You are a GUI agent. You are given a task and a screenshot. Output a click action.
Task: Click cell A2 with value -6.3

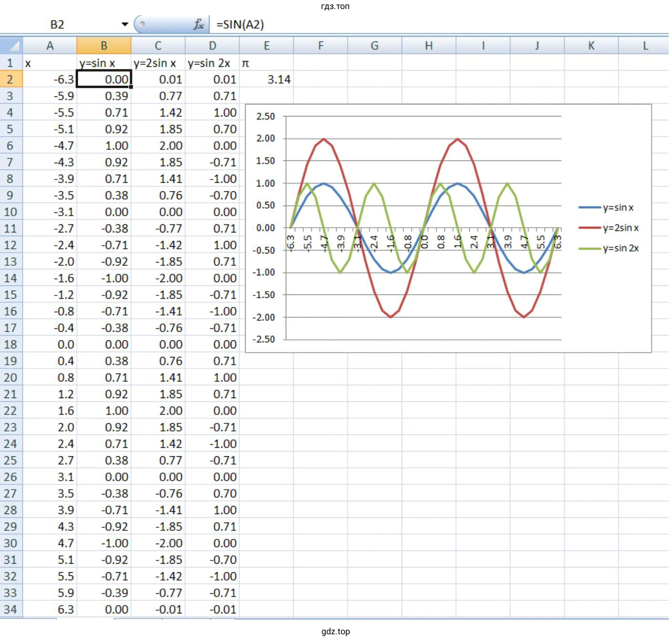[50, 79]
